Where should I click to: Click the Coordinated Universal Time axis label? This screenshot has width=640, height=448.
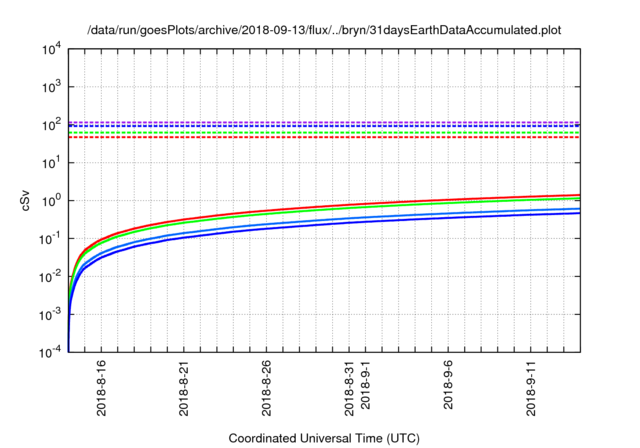(324, 438)
